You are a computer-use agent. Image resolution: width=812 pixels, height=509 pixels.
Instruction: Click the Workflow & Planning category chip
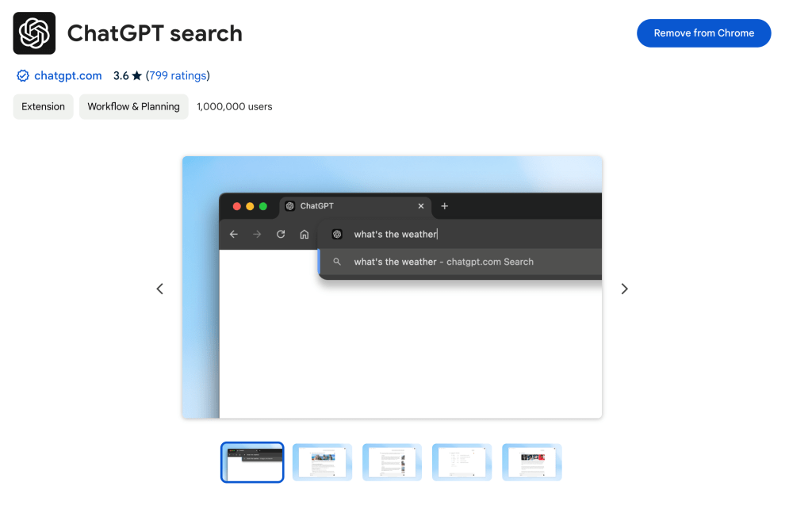click(x=133, y=106)
